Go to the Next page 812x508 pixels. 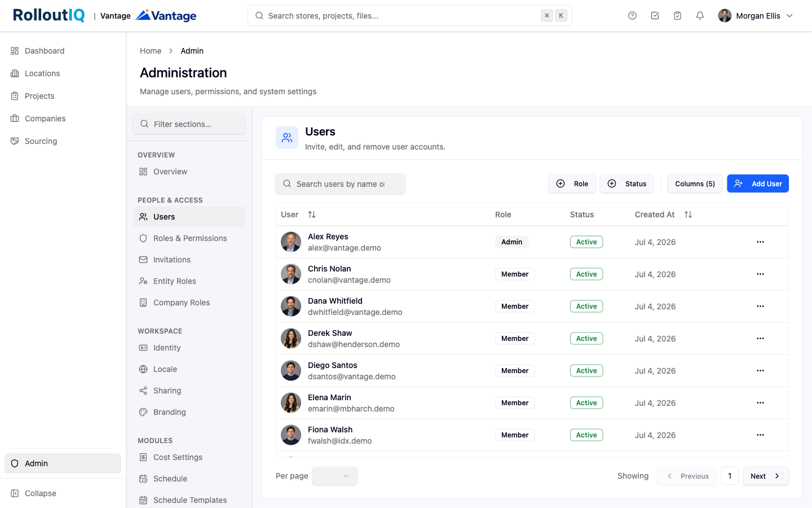pos(766,476)
